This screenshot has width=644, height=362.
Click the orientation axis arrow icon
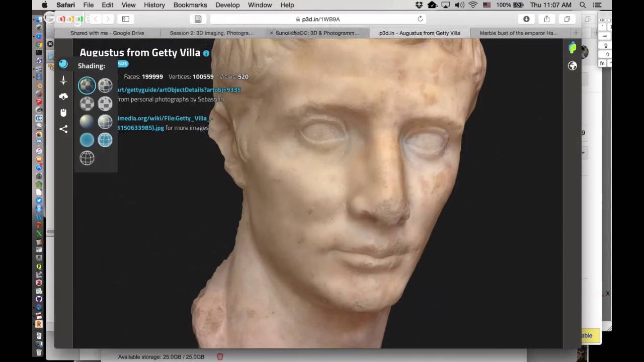[63, 80]
